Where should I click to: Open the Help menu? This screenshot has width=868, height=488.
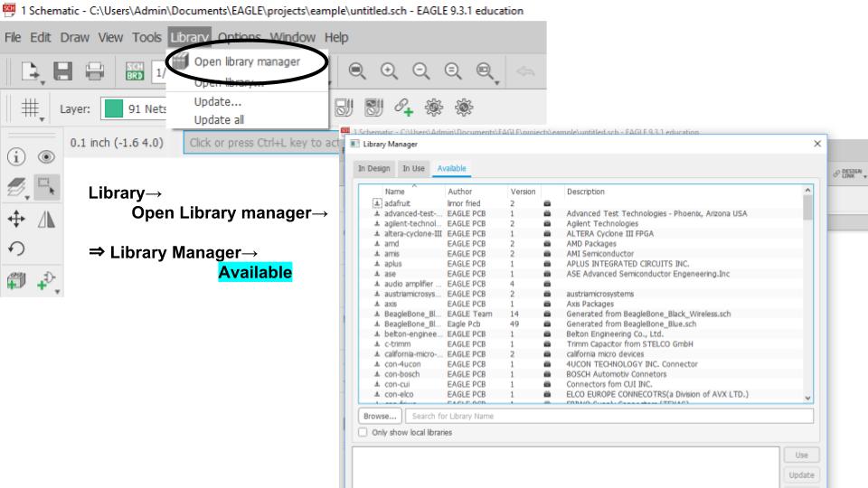336,38
